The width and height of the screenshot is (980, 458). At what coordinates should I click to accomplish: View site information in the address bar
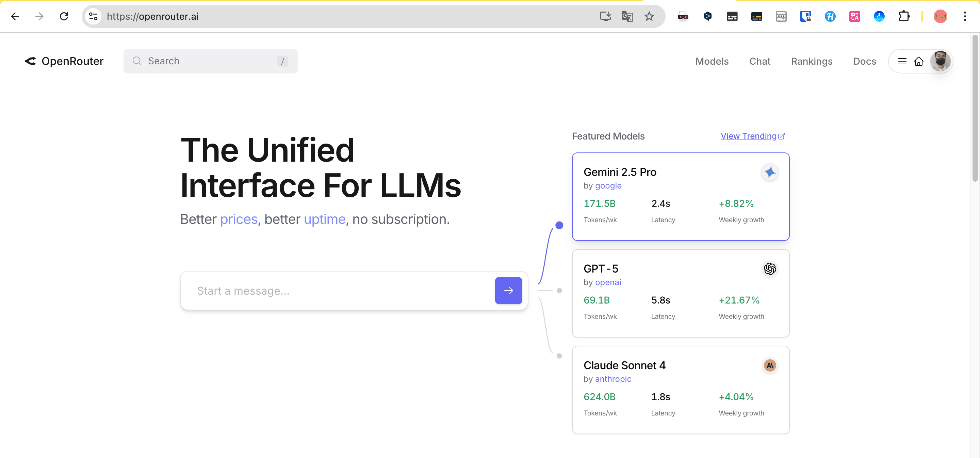coord(93,16)
